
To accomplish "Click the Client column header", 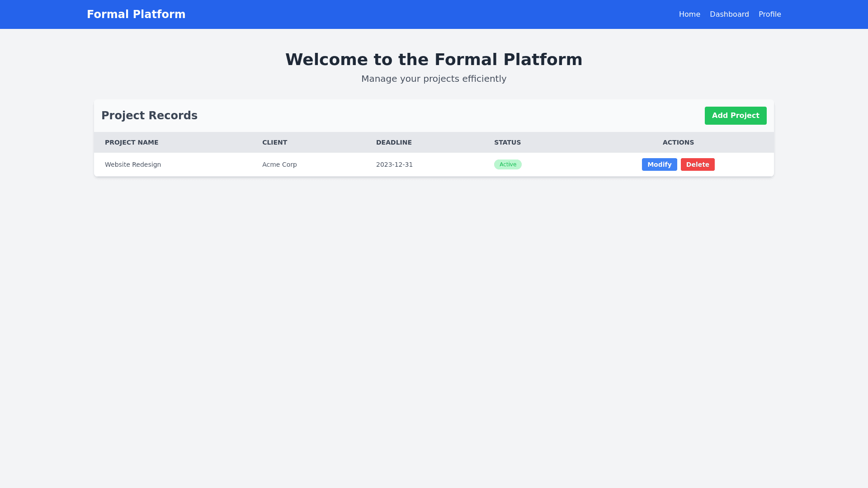I will [274, 142].
